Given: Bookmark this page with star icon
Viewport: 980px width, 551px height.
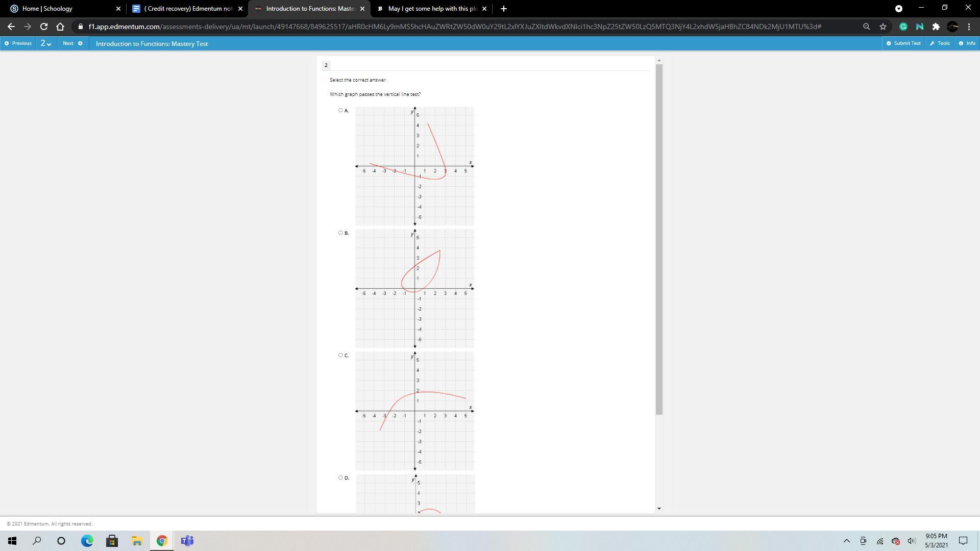Looking at the screenshot, I should [883, 27].
